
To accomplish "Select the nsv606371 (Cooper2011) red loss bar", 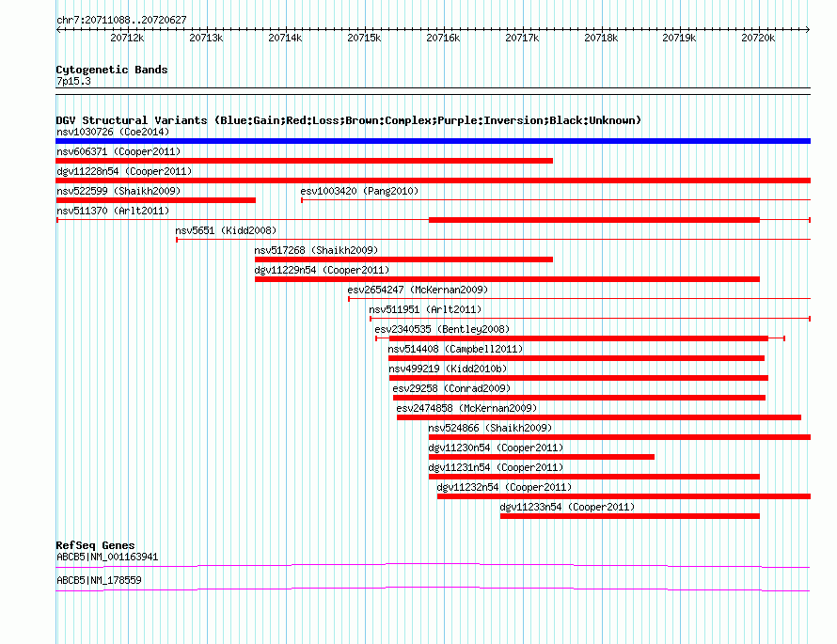I will tap(305, 161).
